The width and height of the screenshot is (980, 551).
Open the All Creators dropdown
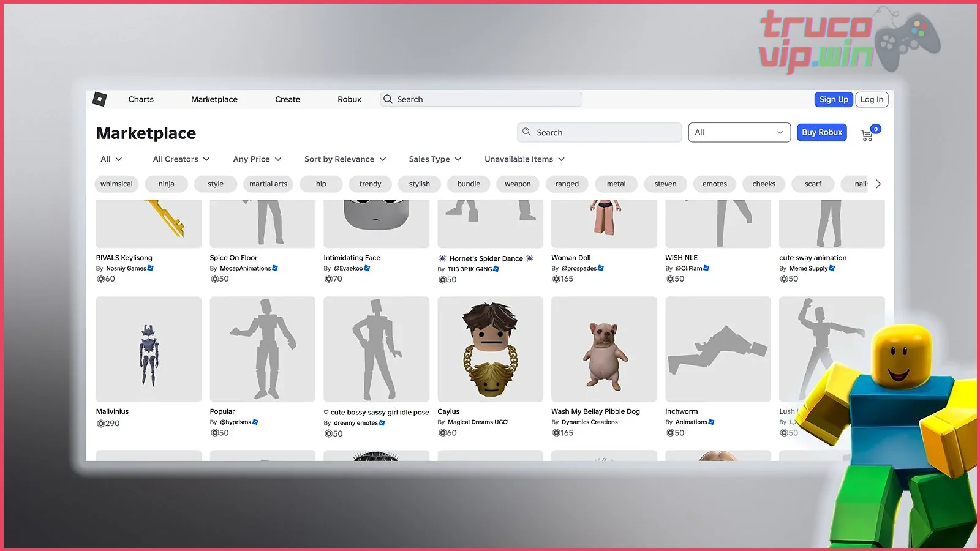click(181, 159)
